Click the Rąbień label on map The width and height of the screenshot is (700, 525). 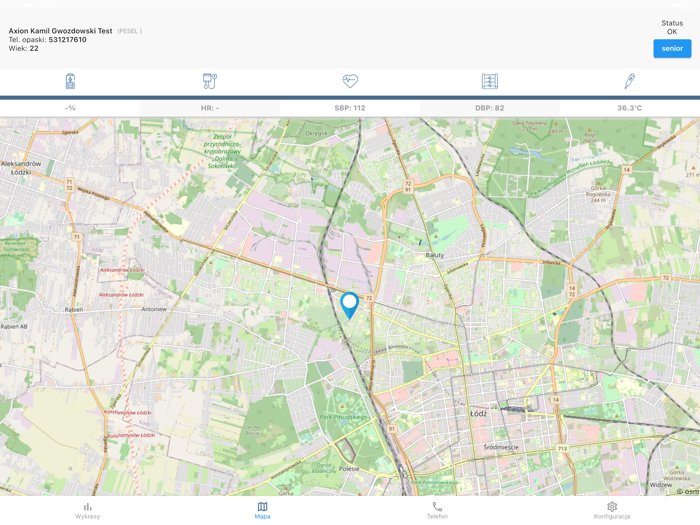[74, 309]
